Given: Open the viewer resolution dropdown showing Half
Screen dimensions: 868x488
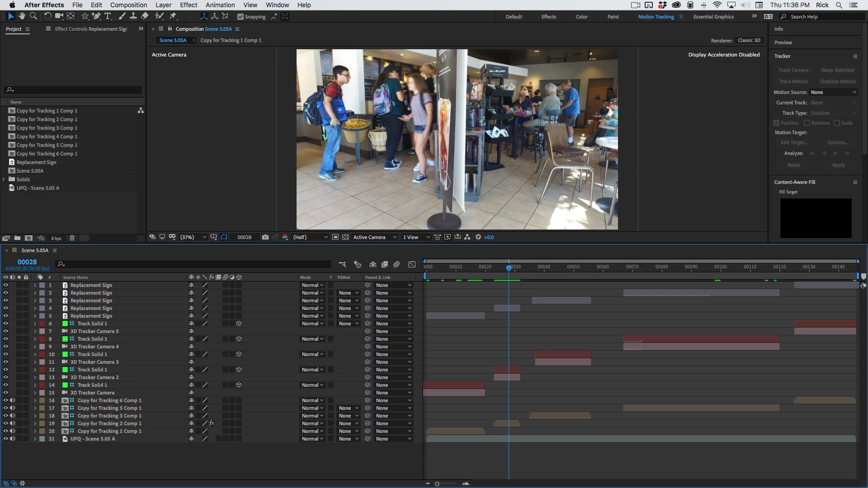Looking at the screenshot, I should click(x=310, y=237).
